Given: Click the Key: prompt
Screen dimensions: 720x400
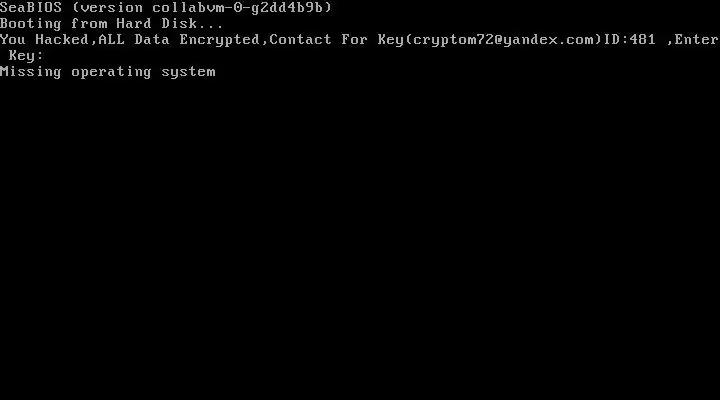Looking at the screenshot, I should (x=26, y=56).
